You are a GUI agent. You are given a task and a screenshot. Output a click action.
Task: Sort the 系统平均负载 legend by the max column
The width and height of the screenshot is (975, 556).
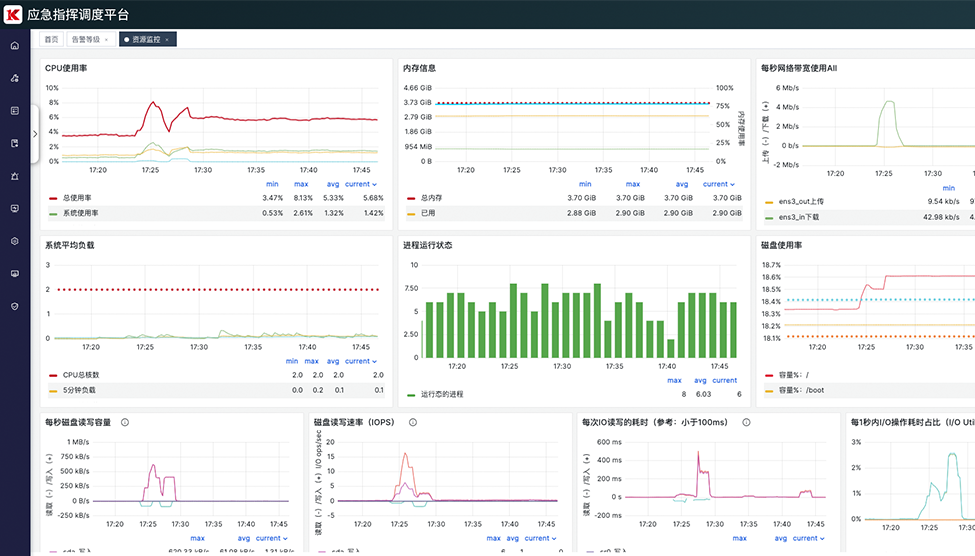tap(312, 361)
